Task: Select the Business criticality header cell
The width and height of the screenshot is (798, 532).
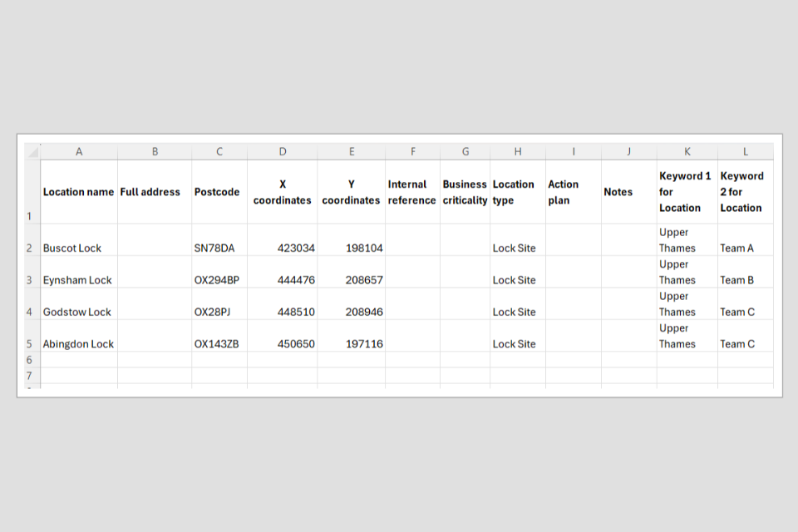Action: [465, 192]
